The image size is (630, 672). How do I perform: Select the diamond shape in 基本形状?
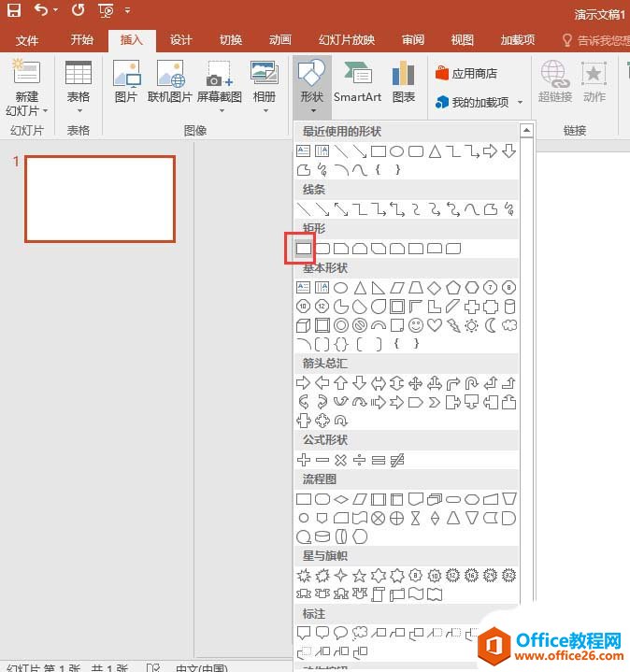(434, 288)
